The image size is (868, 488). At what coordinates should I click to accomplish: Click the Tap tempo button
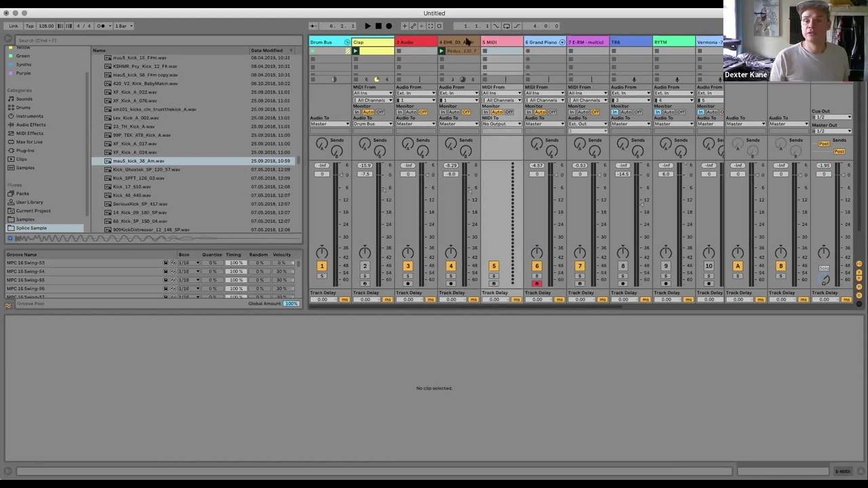click(30, 26)
